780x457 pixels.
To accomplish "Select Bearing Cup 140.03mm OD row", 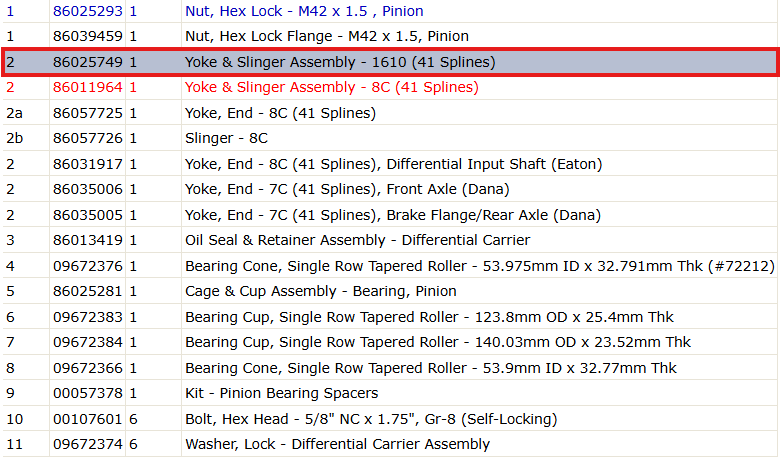I will (x=390, y=342).
